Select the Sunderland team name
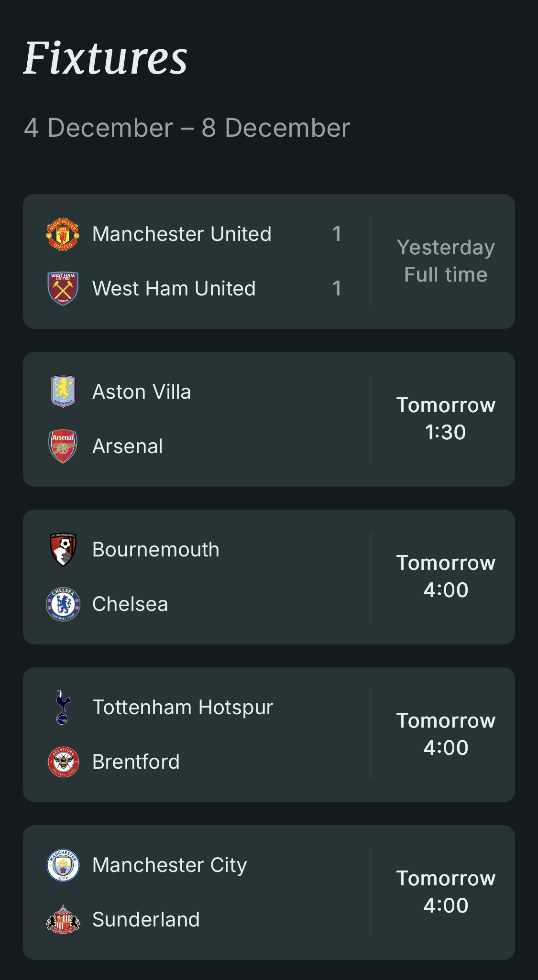Screen dimensions: 538x980 [x=146, y=920]
